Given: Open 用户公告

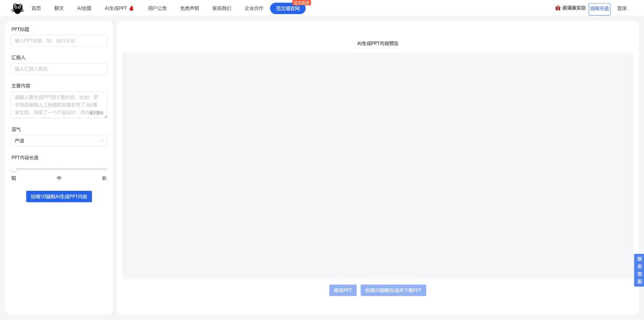Looking at the screenshot, I should (x=157, y=9).
